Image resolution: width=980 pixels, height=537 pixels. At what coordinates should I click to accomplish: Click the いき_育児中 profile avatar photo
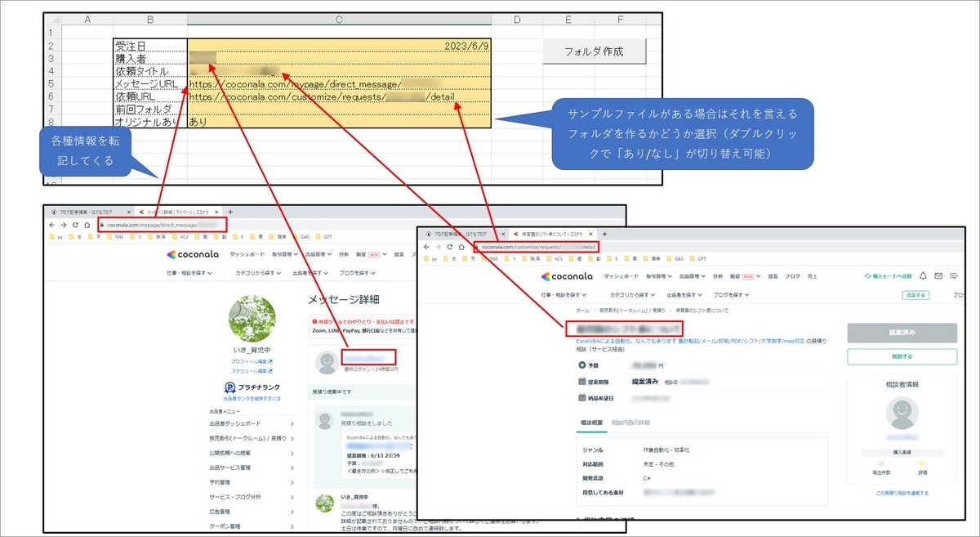pos(252,319)
